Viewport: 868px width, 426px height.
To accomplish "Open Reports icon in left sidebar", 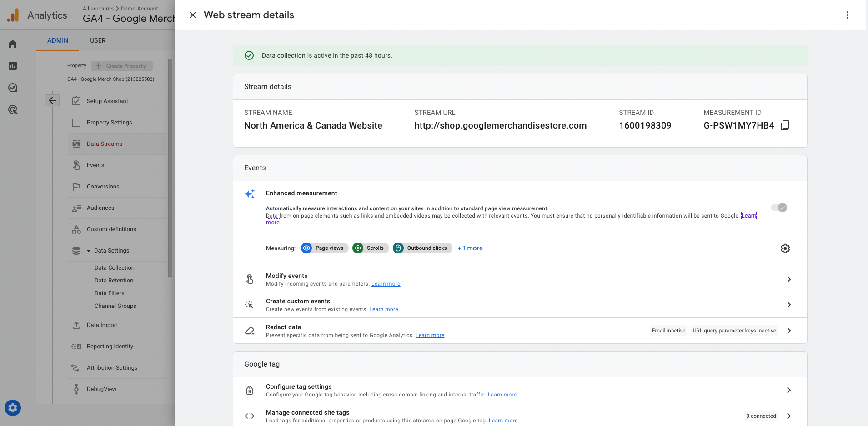I will tap(13, 66).
